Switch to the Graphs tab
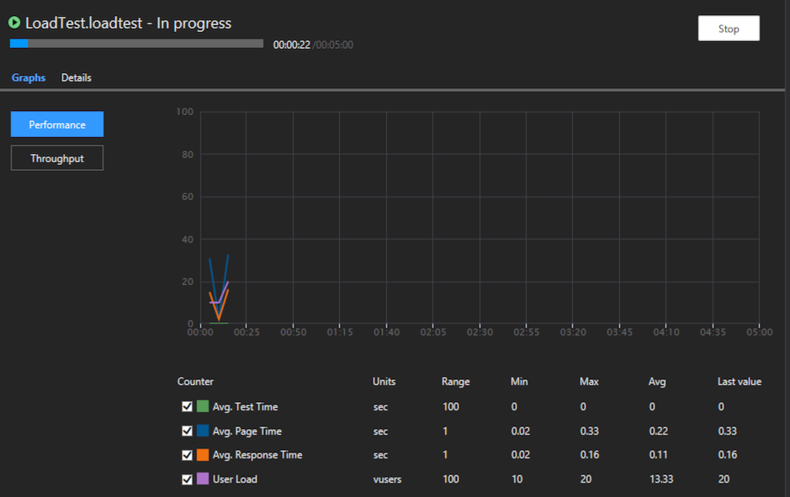This screenshot has width=790, height=497. [x=28, y=78]
